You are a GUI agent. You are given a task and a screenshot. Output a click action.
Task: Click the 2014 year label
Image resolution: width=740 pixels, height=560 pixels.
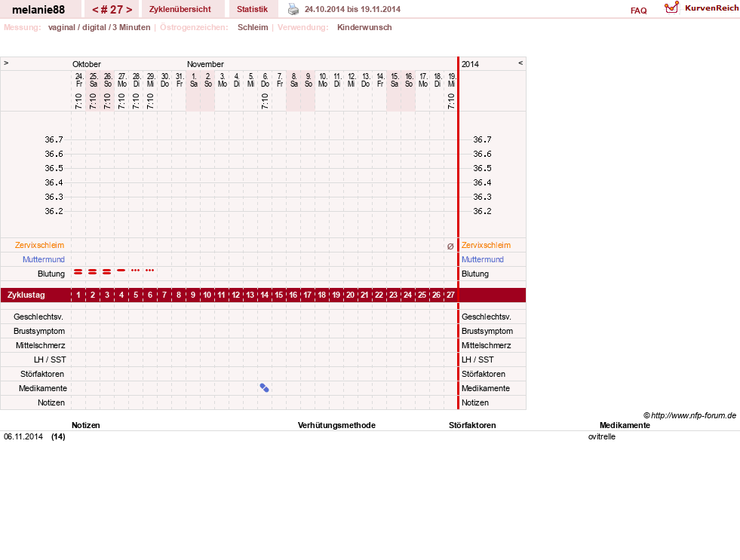click(x=470, y=64)
